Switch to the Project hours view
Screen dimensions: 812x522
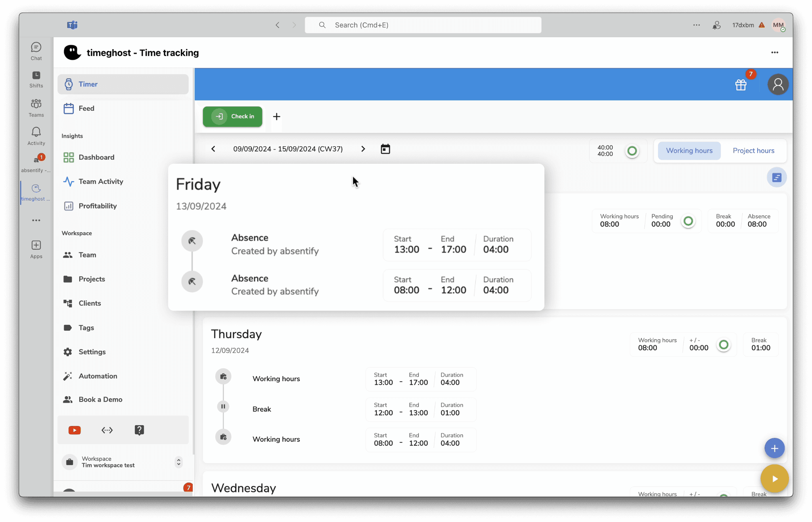(753, 151)
